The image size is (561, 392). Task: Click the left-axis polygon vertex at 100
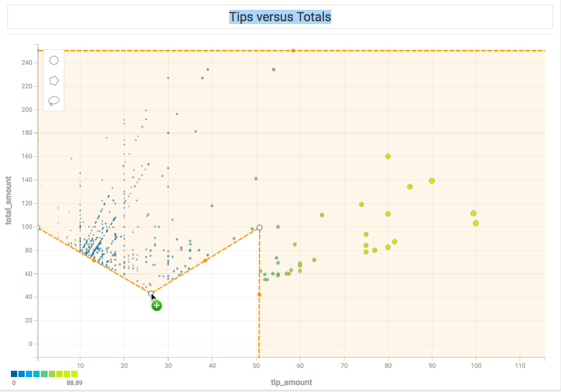pos(38,227)
